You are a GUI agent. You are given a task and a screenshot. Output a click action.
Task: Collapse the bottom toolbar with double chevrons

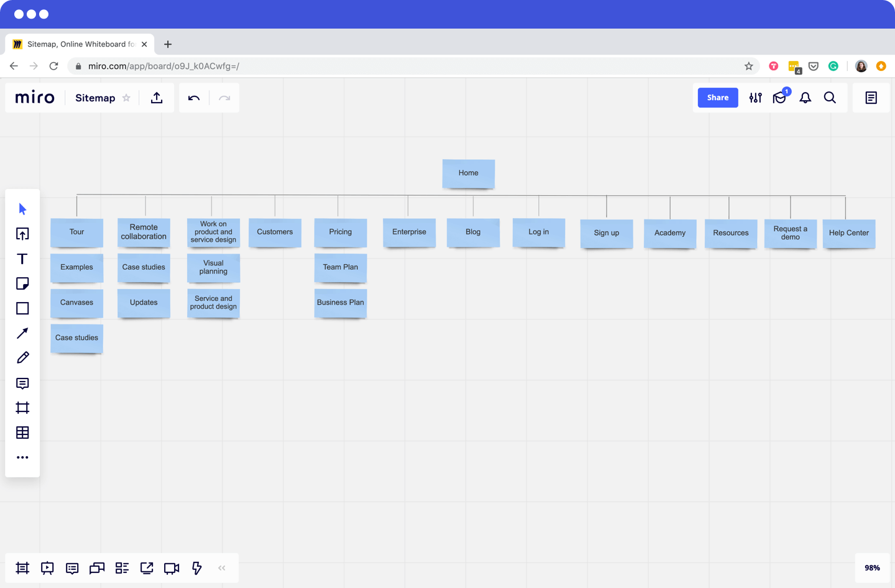(221, 567)
